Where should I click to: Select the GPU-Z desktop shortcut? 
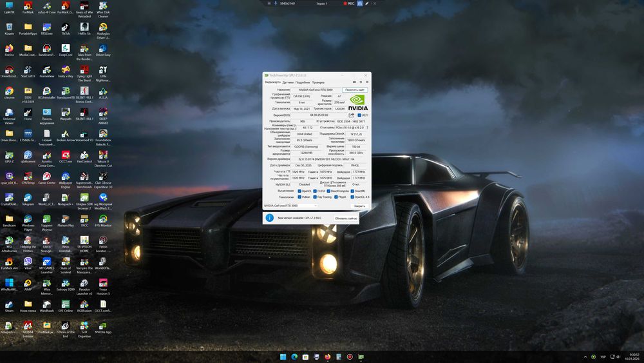point(9,157)
